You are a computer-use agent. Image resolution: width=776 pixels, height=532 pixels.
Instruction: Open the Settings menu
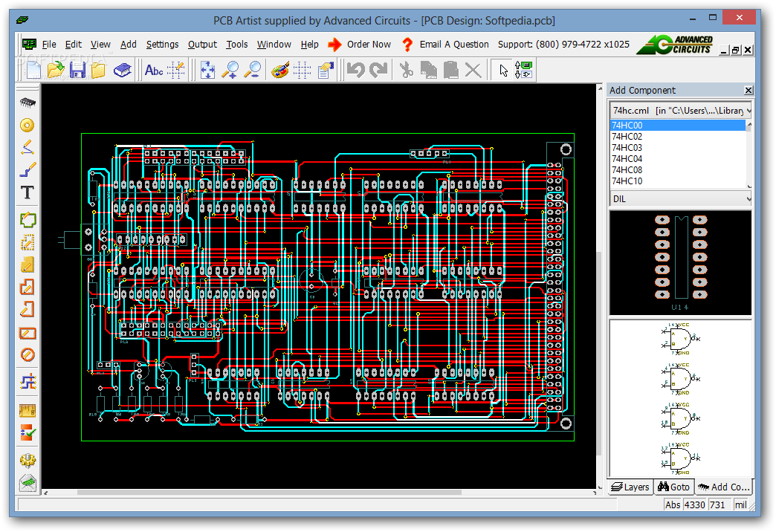(162, 44)
